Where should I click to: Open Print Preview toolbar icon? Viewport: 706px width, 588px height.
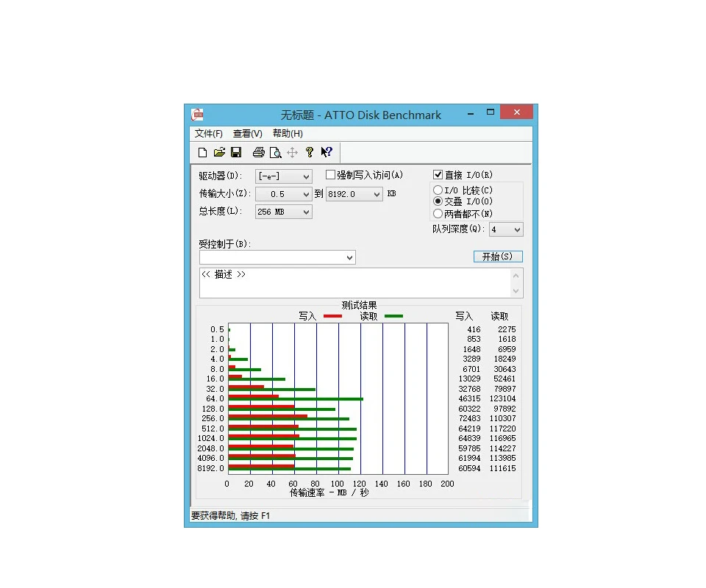[x=275, y=152]
